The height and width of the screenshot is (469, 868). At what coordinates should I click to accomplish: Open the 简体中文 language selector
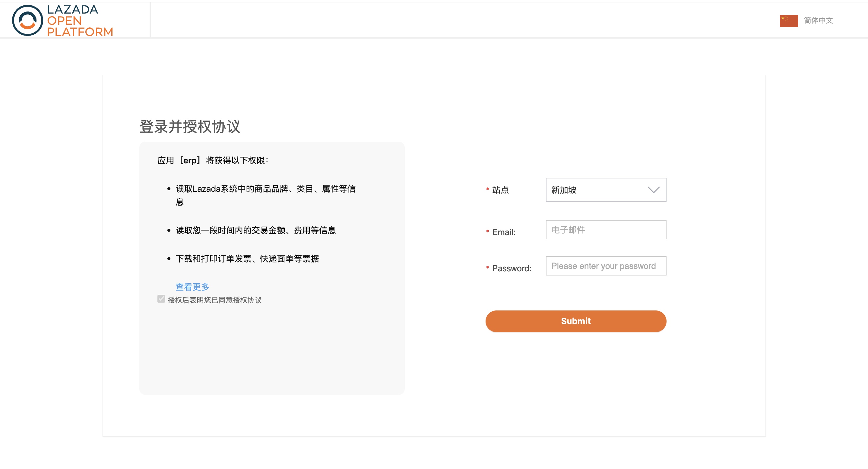(818, 20)
